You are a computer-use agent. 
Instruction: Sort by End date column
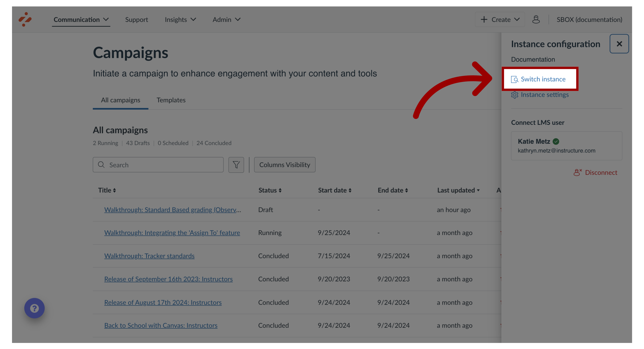[393, 190]
